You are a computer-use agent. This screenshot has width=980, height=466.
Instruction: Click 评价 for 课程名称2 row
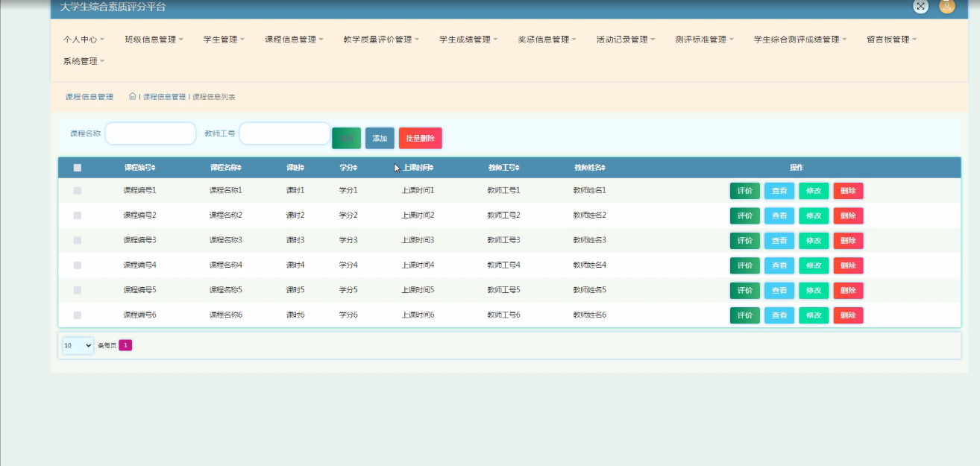(745, 215)
